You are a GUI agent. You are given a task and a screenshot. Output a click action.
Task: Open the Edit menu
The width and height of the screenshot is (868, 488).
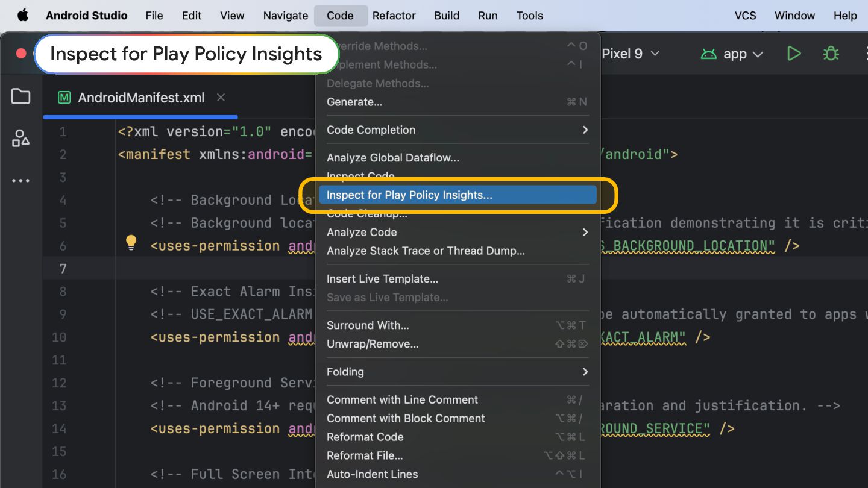192,16
